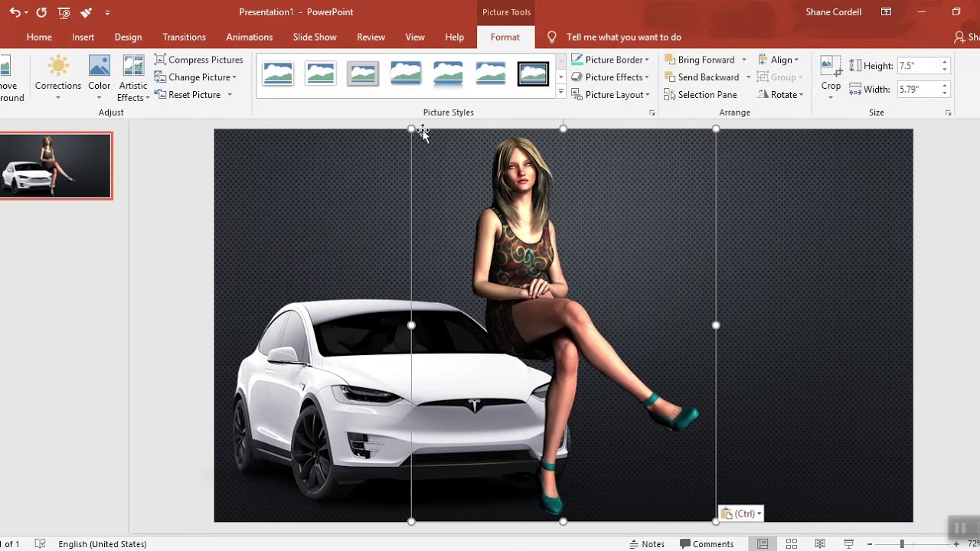Click the zoom slider handle

coord(902,544)
